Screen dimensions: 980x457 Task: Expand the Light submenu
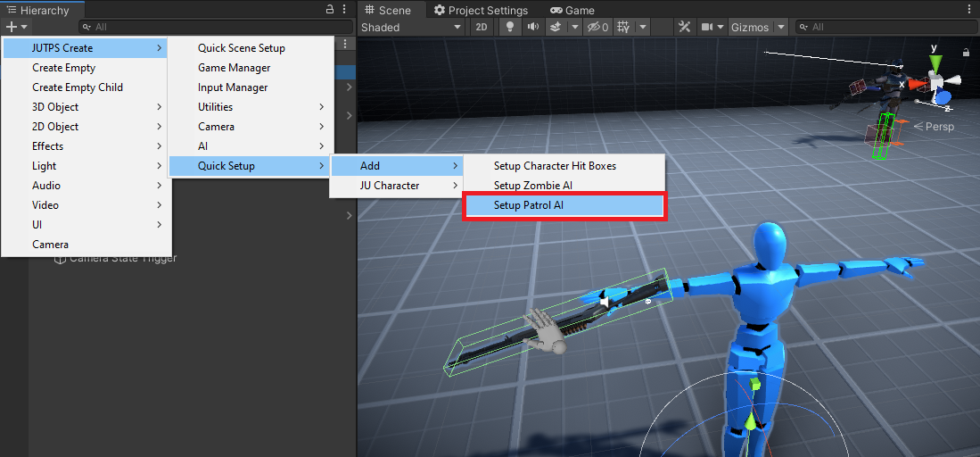(x=85, y=166)
